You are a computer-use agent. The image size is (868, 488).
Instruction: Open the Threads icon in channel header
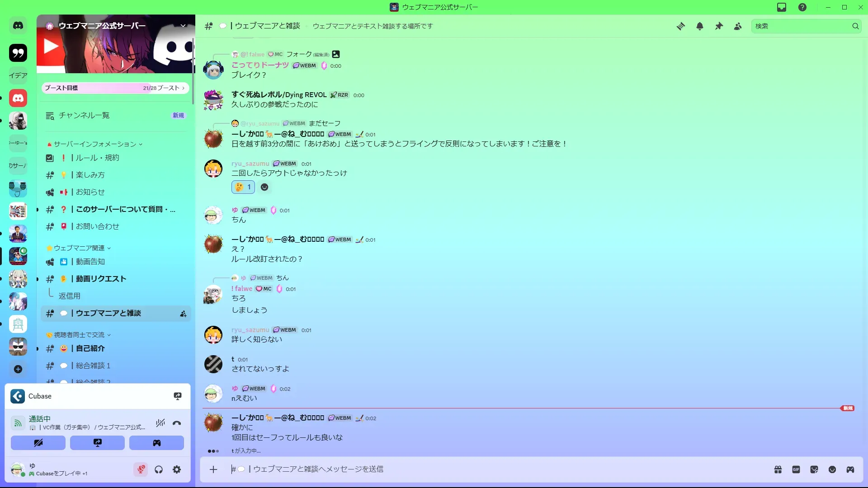tap(680, 26)
